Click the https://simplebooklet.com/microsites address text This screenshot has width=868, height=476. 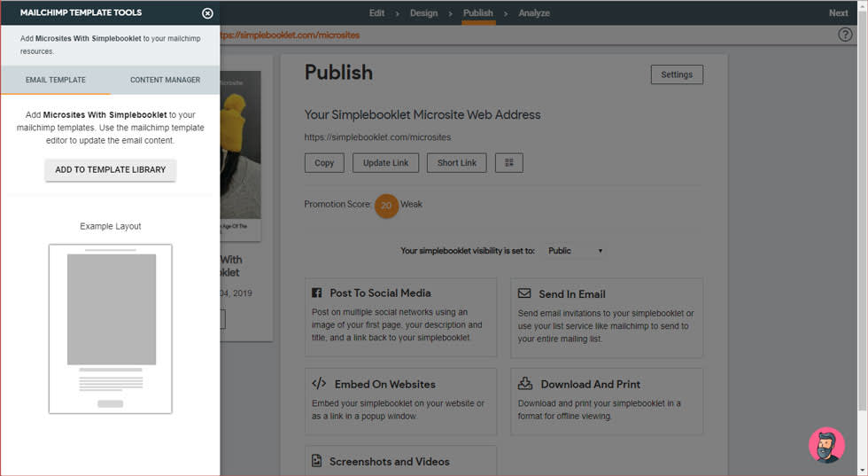pyautogui.click(x=377, y=137)
